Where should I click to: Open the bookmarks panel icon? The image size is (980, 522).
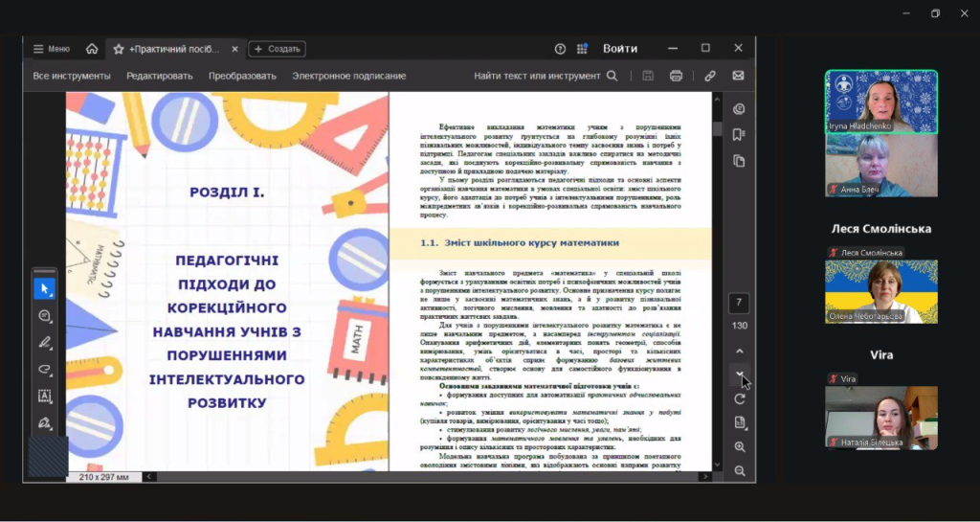point(739,135)
